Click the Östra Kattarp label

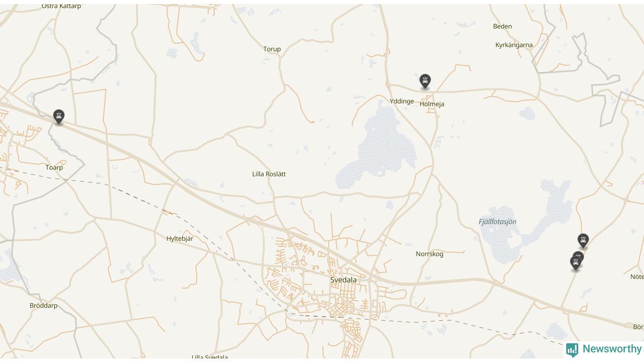tap(61, 6)
